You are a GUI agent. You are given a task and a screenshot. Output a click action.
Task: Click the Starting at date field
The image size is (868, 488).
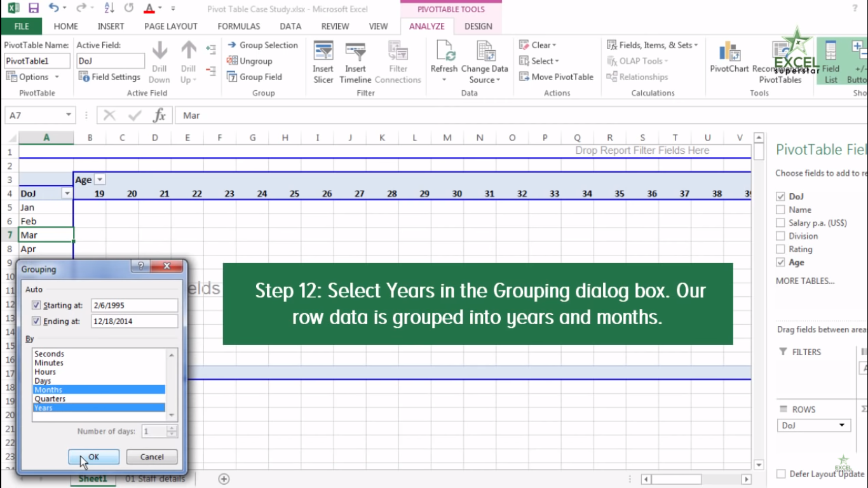coord(134,306)
